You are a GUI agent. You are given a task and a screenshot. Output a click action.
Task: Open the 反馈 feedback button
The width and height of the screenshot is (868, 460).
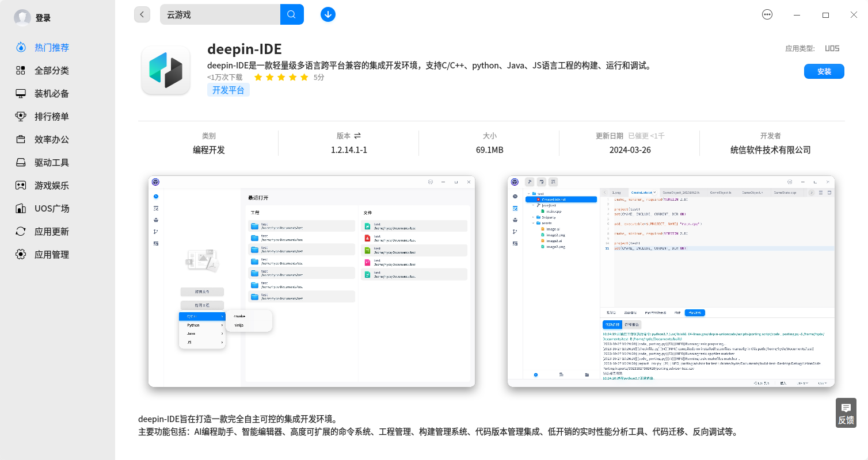pos(846,413)
